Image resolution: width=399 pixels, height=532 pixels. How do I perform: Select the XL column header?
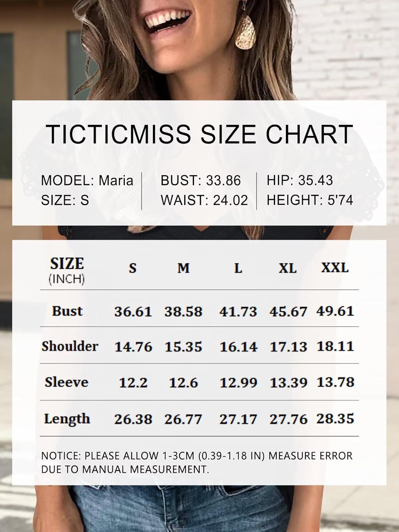pos(287,268)
